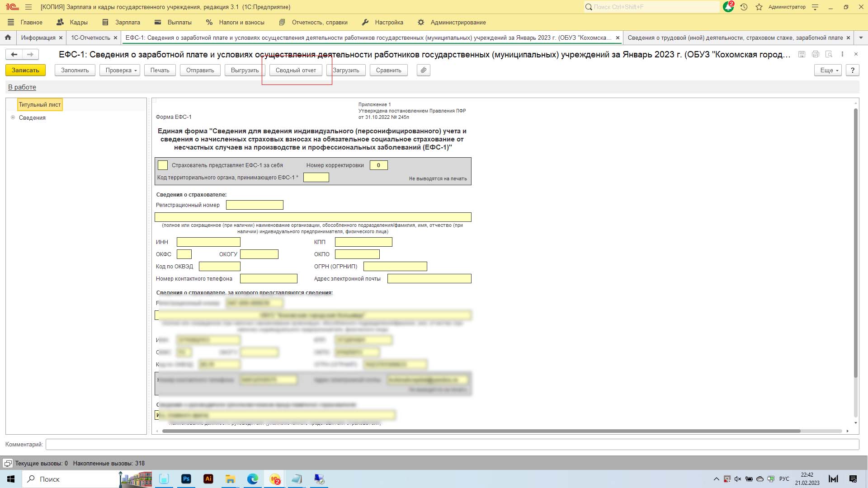
Task: Show the list of all open tabs
Action: (861, 38)
